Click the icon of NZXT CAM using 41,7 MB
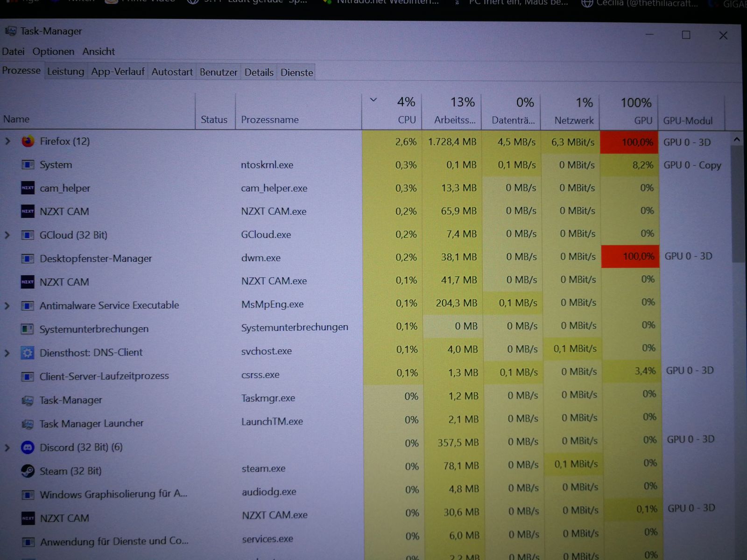 click(x=28, y=282)
